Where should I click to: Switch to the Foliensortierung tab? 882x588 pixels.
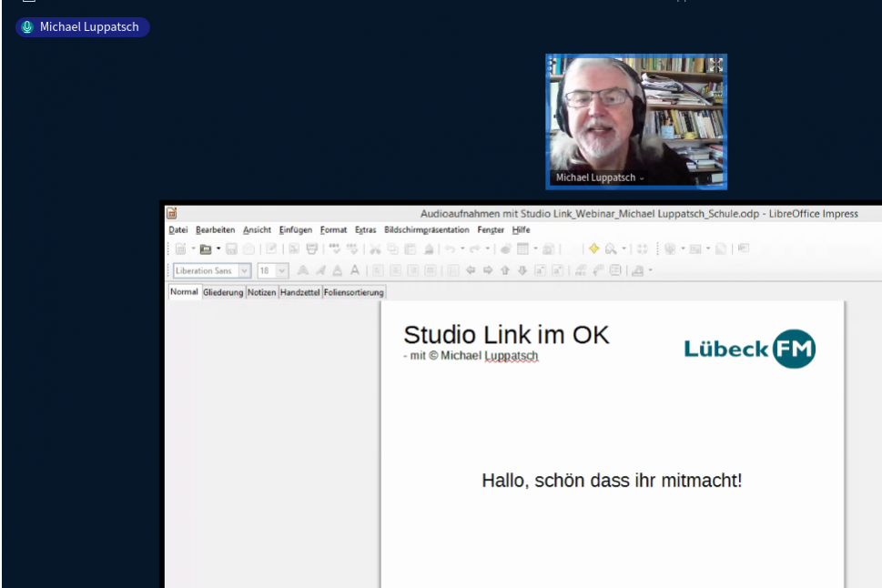354,292
